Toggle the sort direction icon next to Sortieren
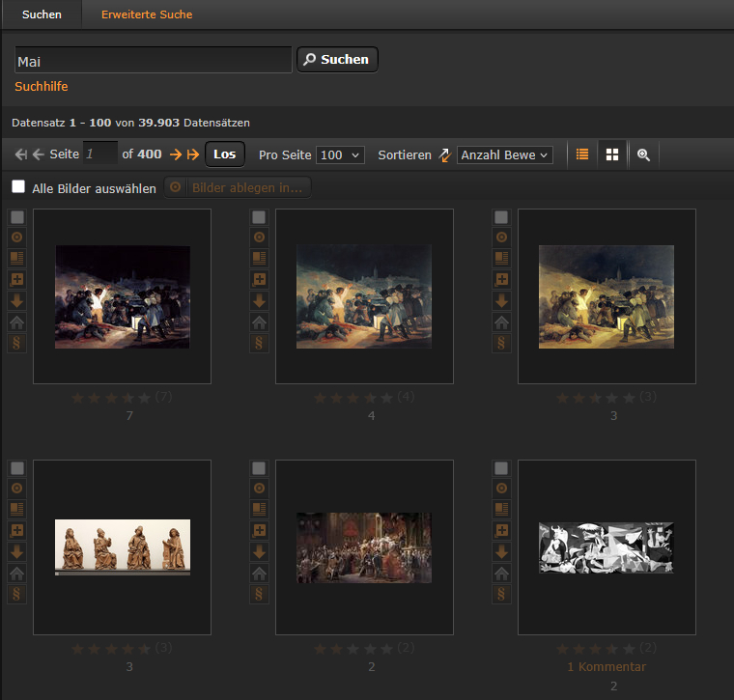Image resolution: width=734 pixels, height=700 pixels. pos(444,154)
